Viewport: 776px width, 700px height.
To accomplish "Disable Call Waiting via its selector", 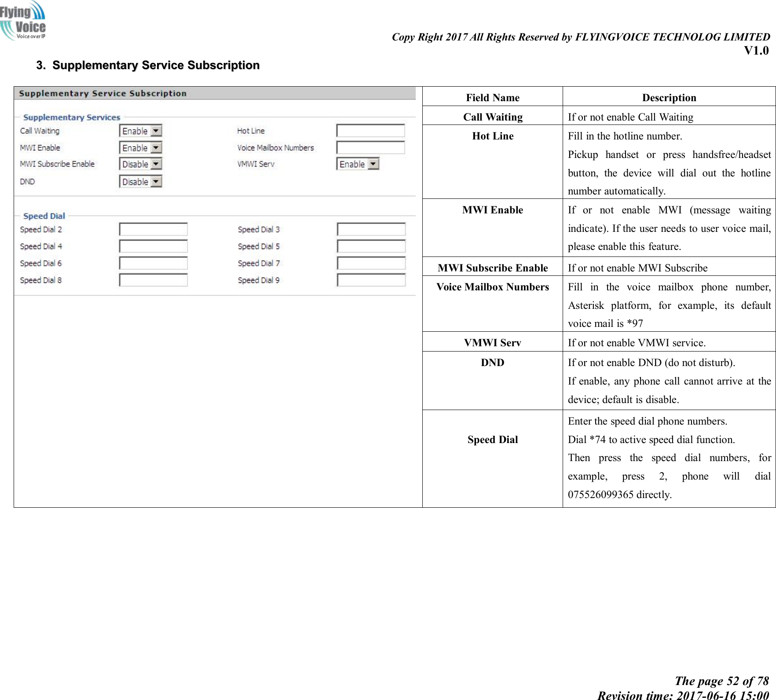I will [x=141, y=131].
